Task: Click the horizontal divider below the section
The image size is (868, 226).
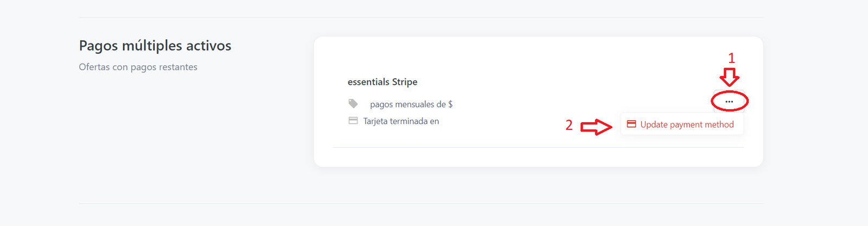Action: click(421, 204)
